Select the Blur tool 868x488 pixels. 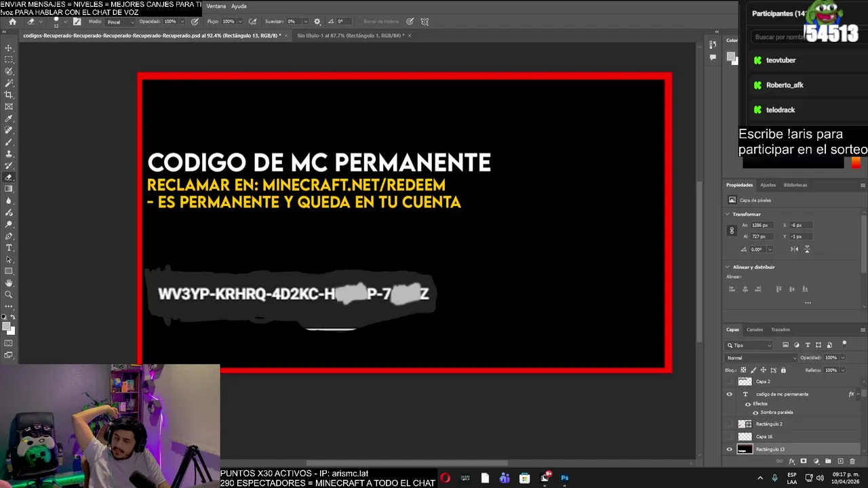point(9,201)
